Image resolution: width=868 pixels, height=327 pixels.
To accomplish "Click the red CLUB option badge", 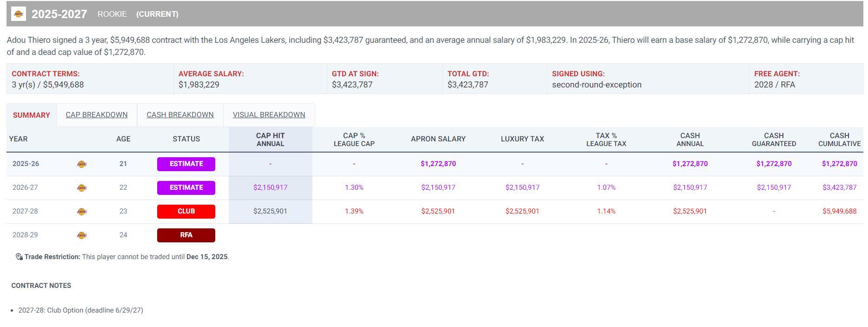I will [x=186, y=211].
